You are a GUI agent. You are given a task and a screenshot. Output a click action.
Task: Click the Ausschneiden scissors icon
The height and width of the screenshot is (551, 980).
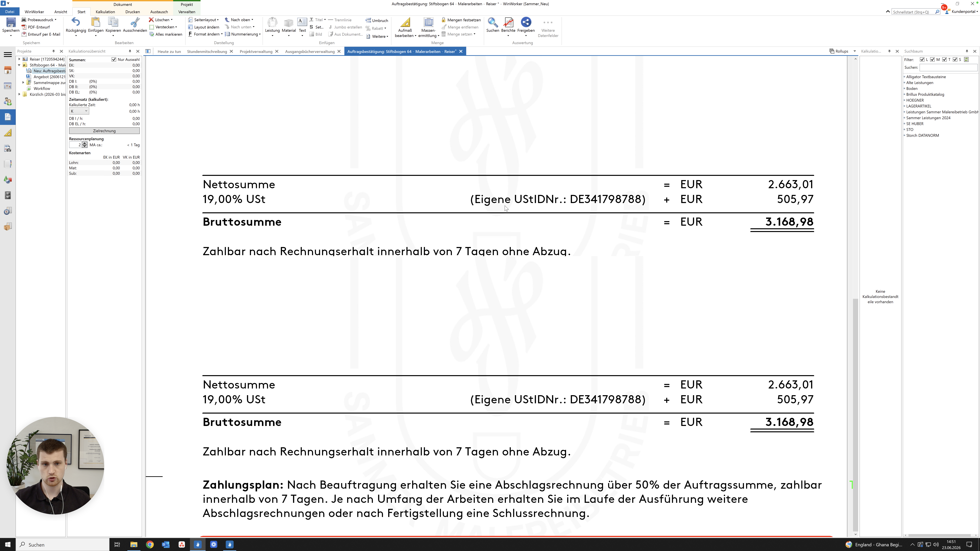(x=135, y=22)
